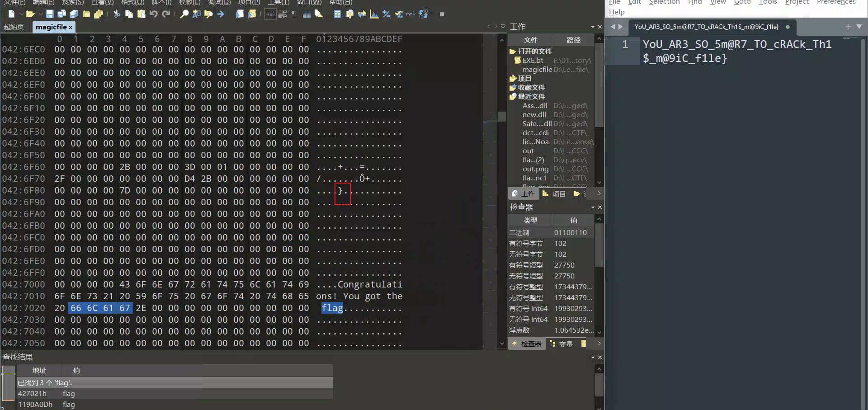Open the Calculator toolbar icon

coord(337,14)
